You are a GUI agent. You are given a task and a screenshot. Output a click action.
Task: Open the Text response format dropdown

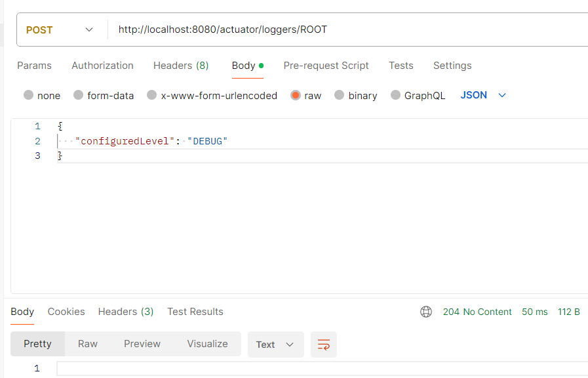pos(275,345)
